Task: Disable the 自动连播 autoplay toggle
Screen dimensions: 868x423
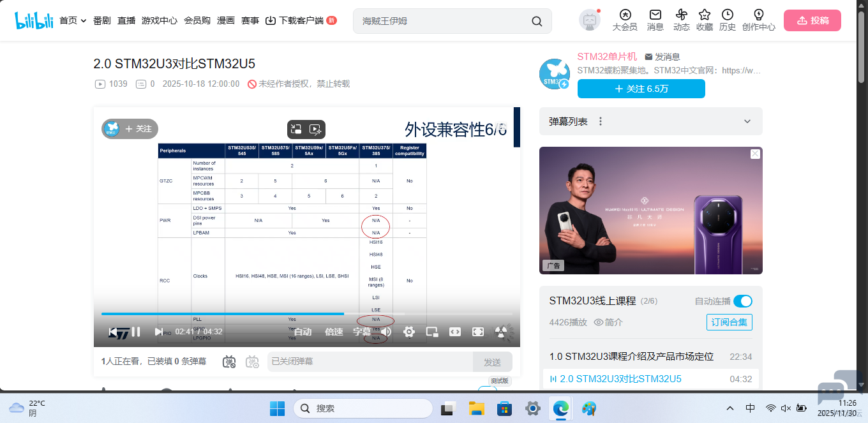Action: [745, 301]
